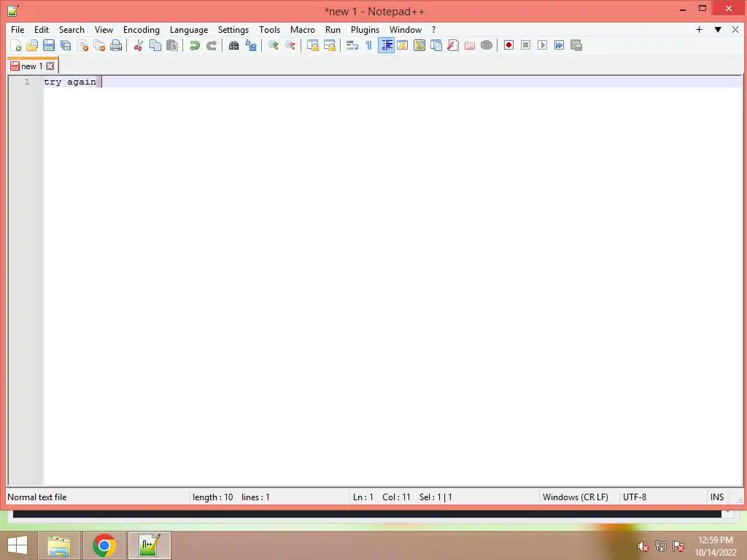Open the Language menu
Image resolution: width=747 pixels, height=560 pixels.
click(x=189, y=29)
